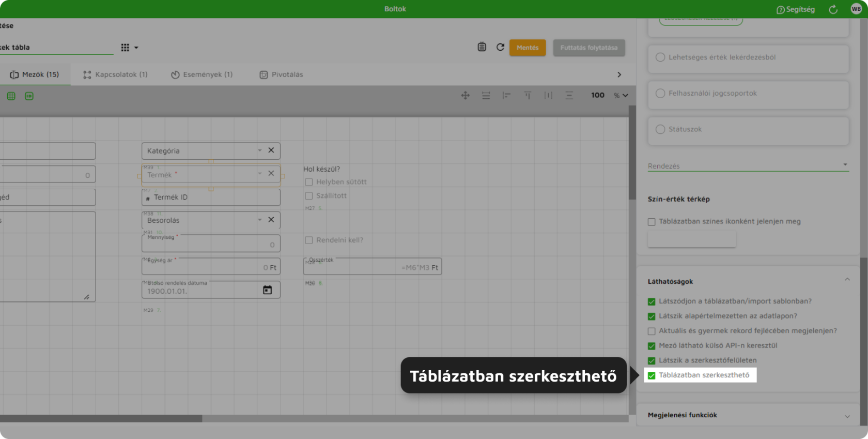Image resolution: width=868 pixels, height=439 pixels.
Task: Check the Helyben sütött checkbox
Action: (x=309, y=182)
